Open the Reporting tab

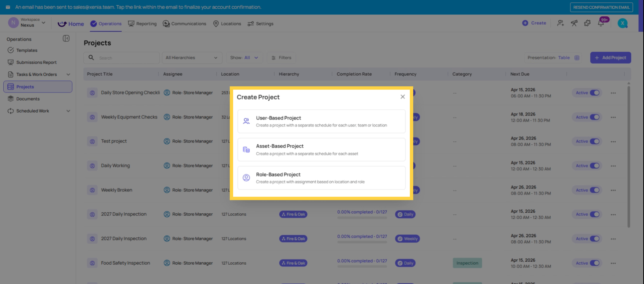142,24
